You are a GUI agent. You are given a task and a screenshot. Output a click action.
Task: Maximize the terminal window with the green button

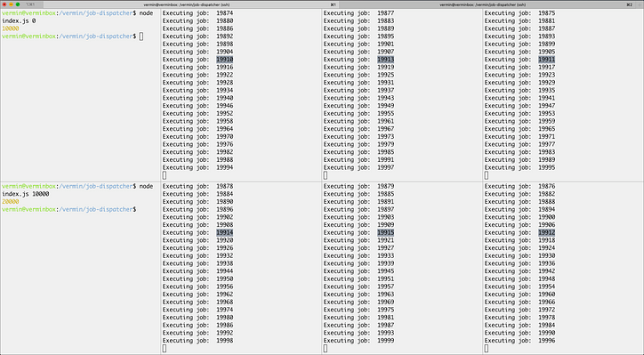pyautogui.click(x=17, y=4)
